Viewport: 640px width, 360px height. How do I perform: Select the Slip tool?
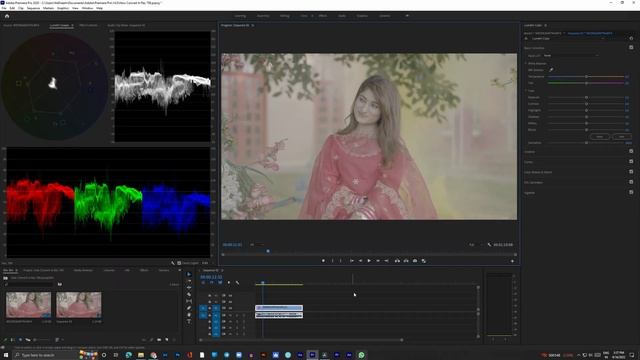(189, 301)
